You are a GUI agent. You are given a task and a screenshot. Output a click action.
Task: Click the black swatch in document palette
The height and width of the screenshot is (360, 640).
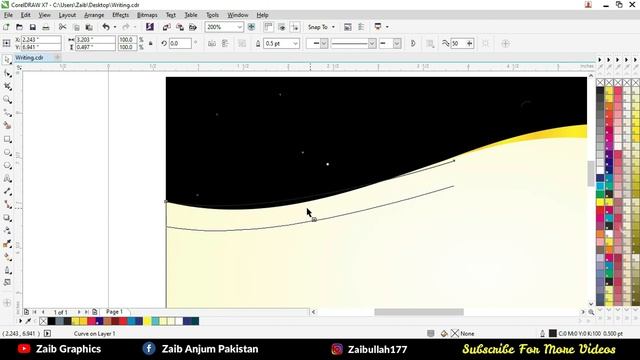point(51,321)
